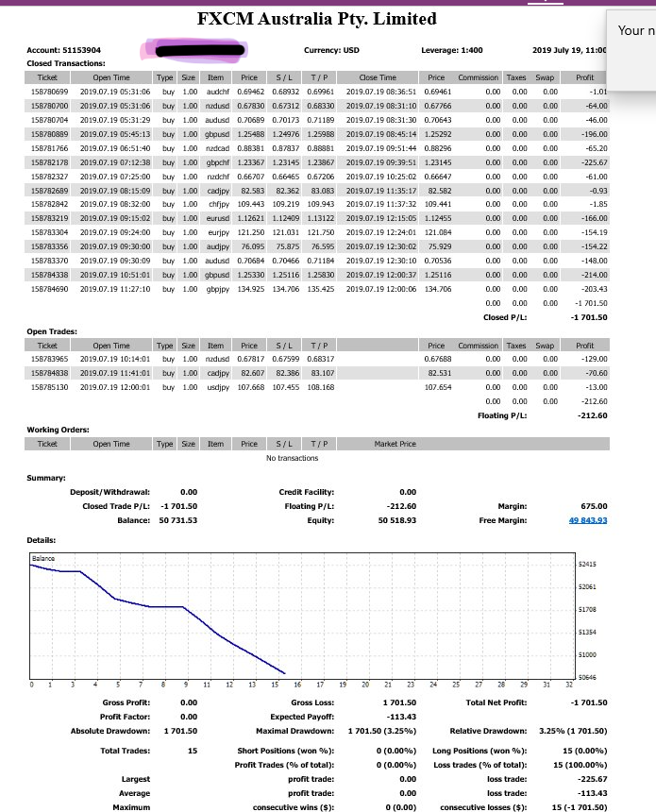Select ticket 158783356
The image size is (656, 812).
click(49, 246)
